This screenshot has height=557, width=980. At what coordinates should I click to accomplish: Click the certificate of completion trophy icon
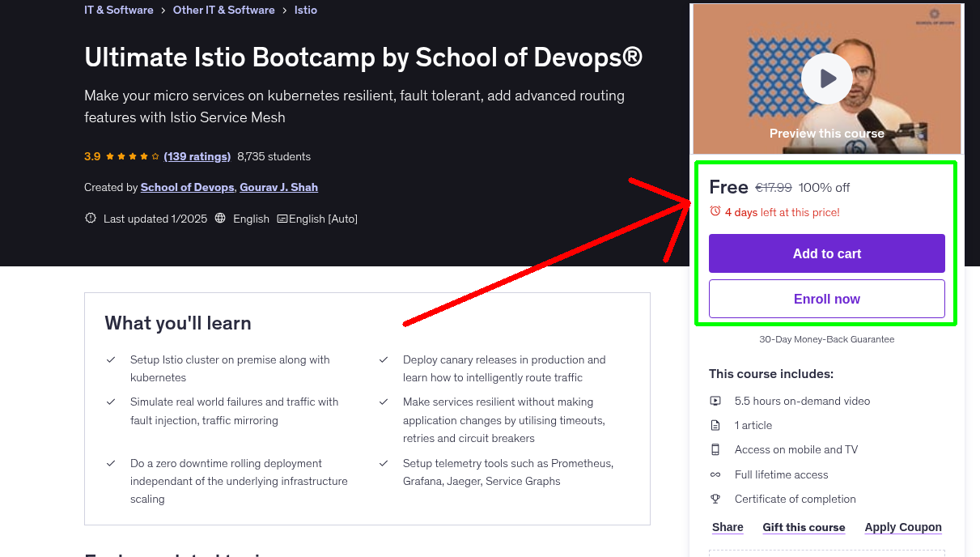(715, 499)
